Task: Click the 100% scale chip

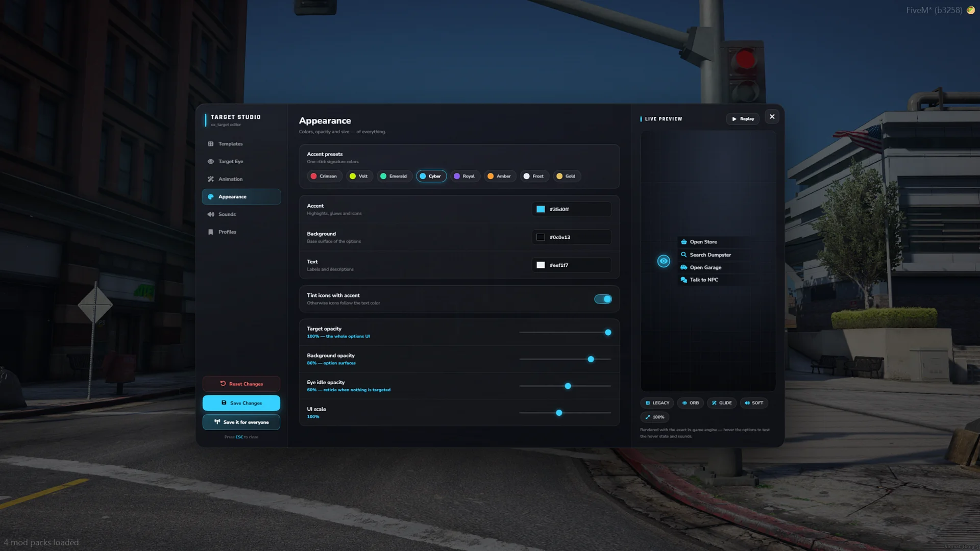Action: point(655,417)
